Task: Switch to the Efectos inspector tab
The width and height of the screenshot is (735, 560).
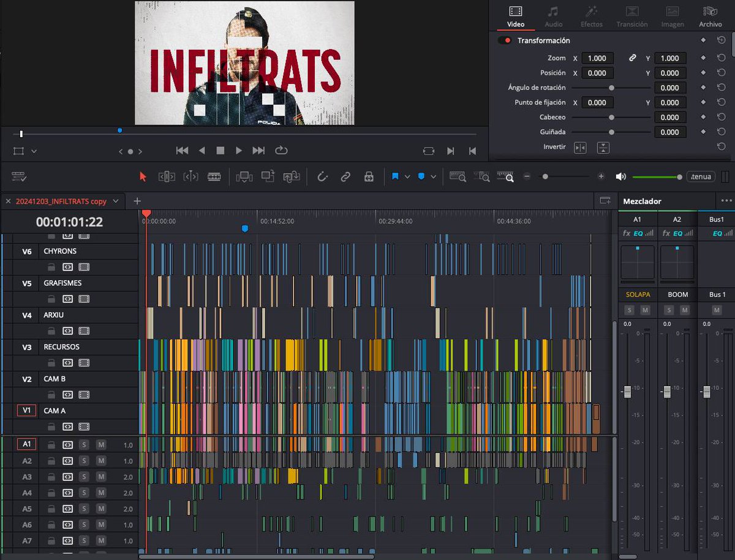Action: point(592,17)
